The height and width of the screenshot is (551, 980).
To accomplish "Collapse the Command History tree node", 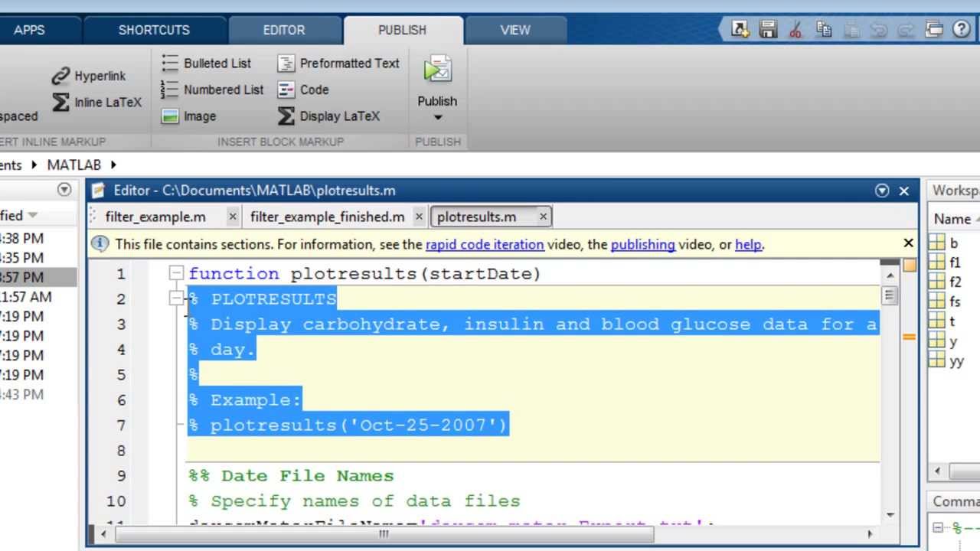I will tap(938, 527).
